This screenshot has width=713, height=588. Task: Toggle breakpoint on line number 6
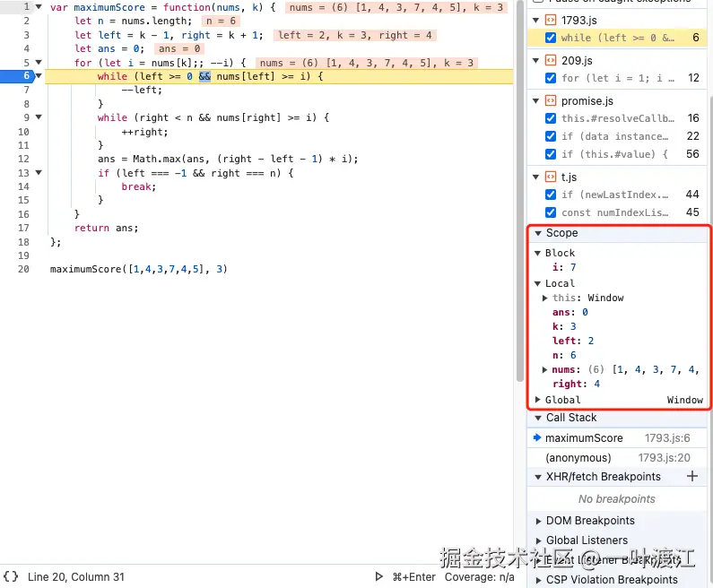click(26, 76)
